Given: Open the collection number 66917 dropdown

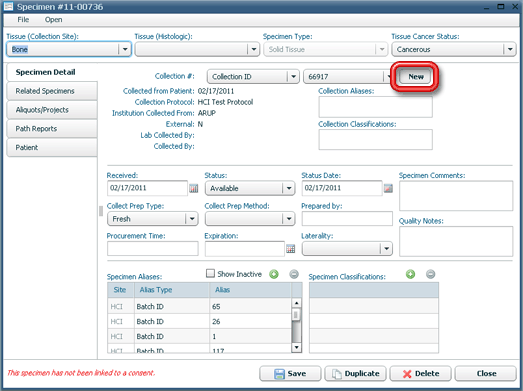Looking at the screenshot, I should coord(388,77).
